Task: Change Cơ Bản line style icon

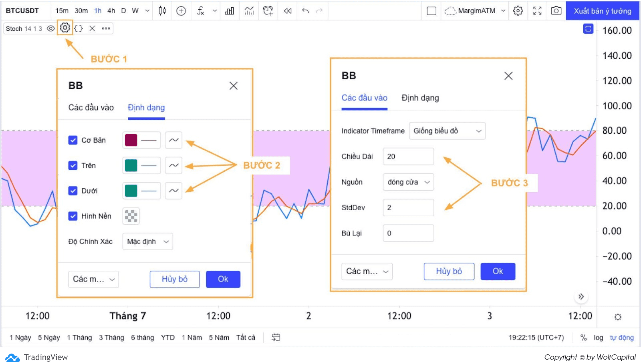Action: click(173, 140)
